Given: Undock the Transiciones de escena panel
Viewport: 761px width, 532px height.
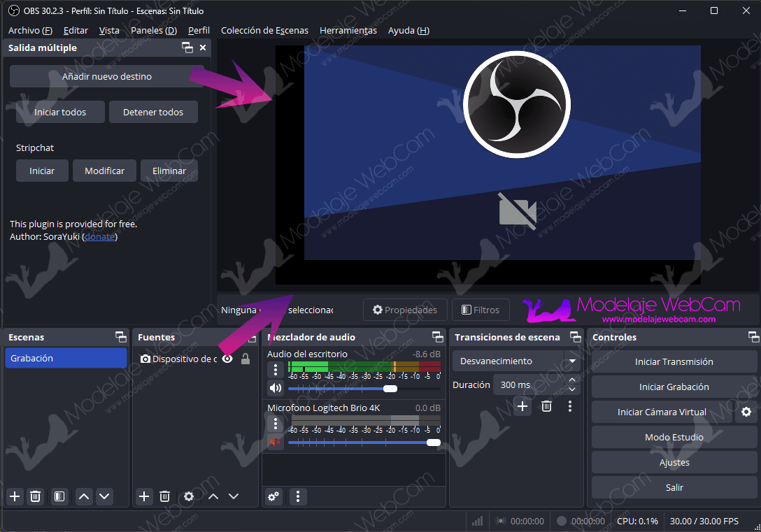Looking at the screenshot, I should click(576, 337).
